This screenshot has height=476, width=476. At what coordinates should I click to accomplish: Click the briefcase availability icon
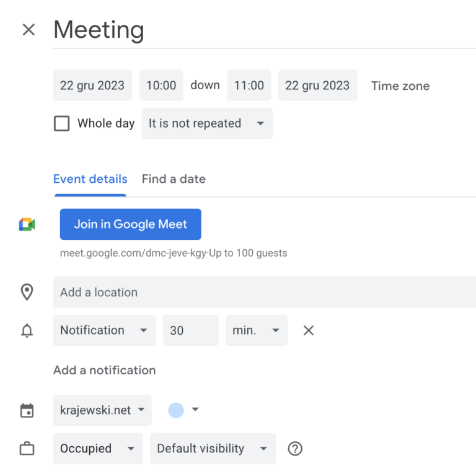click(x=27, y=448)
